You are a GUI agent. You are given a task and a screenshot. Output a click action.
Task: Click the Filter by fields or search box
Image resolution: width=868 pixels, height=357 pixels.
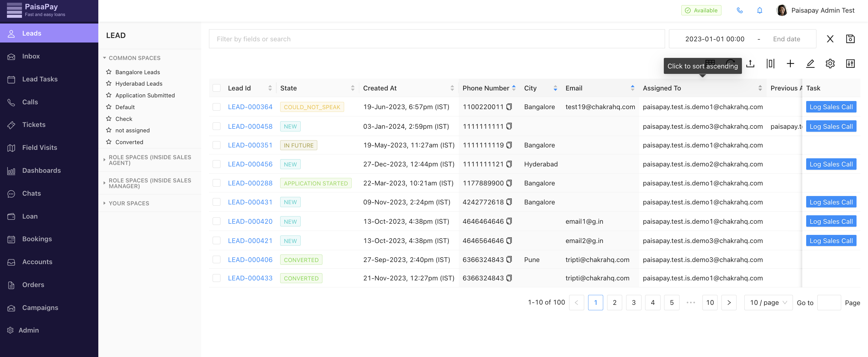(437, 39)
